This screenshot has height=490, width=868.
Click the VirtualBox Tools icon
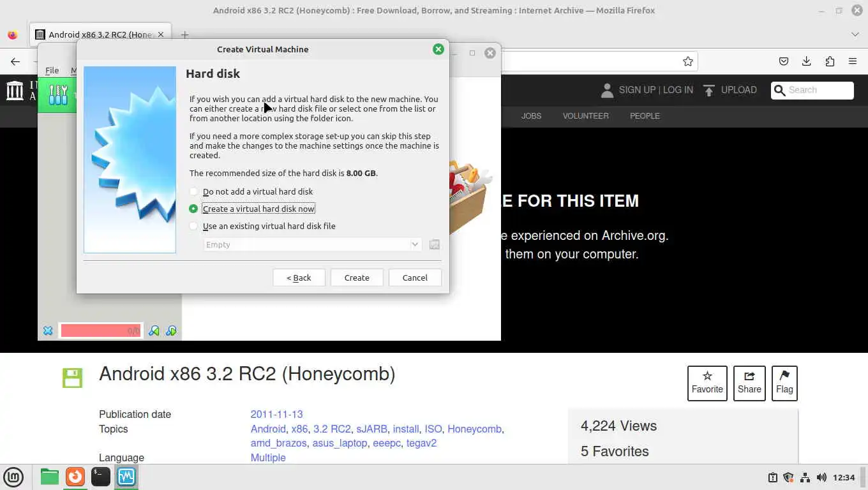point(58,95)
